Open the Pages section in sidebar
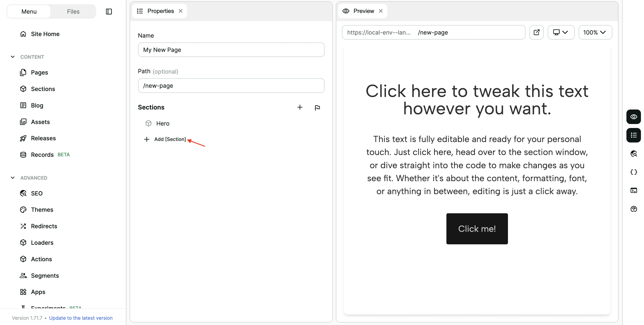The height and width of the screenshot is (325, 644). pos(39,72)
